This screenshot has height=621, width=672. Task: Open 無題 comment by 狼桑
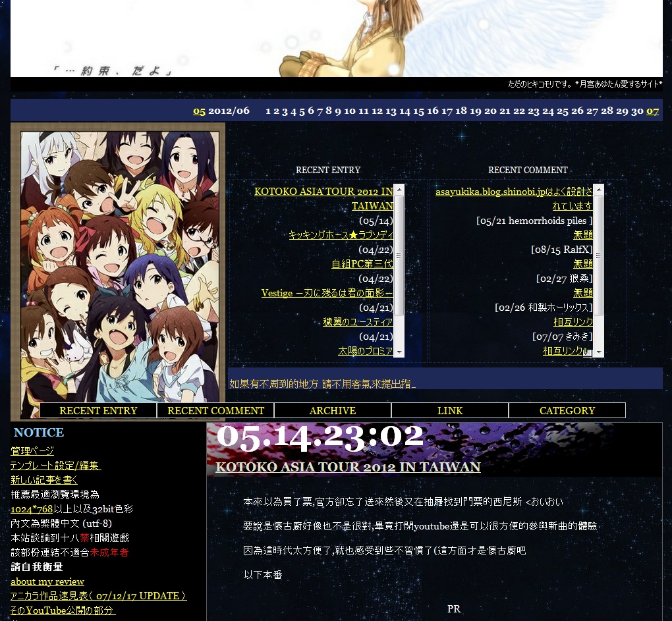583,264
